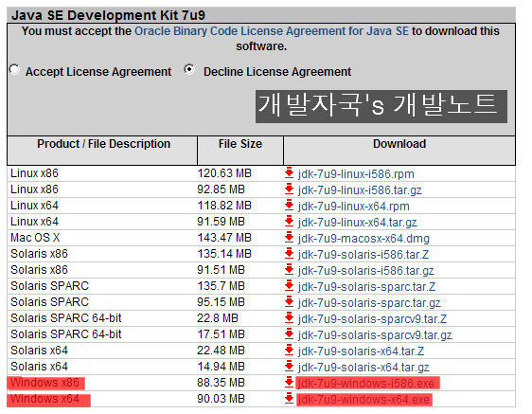Click the 135.7 MB file size
Viewport: 532px width, 414px height.
click(x=221, y=285)
